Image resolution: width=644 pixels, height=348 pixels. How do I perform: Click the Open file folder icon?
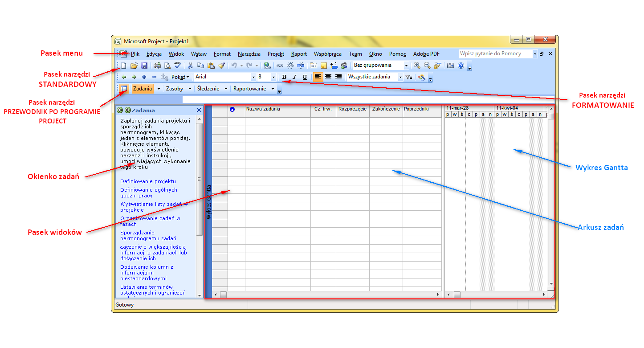pyautogui.click(x=134, y=66)
